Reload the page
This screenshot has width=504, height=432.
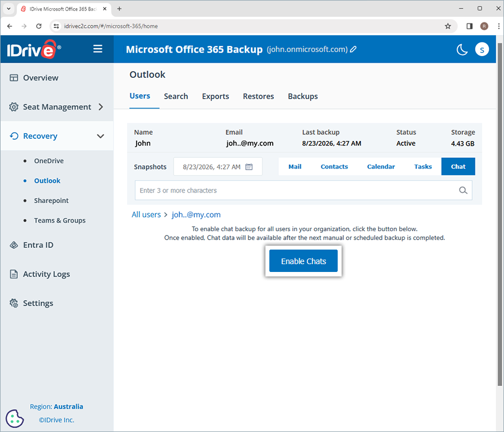[39, 26]
